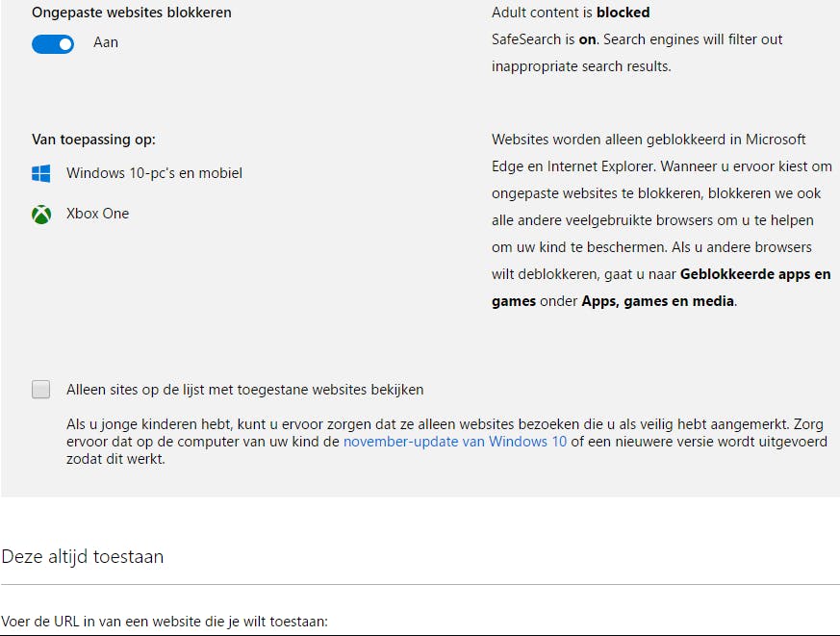
Task: Click the 'Alleen sites op de lijst' checkbox label
Action: pyautogui.click(x=244, y=390)
